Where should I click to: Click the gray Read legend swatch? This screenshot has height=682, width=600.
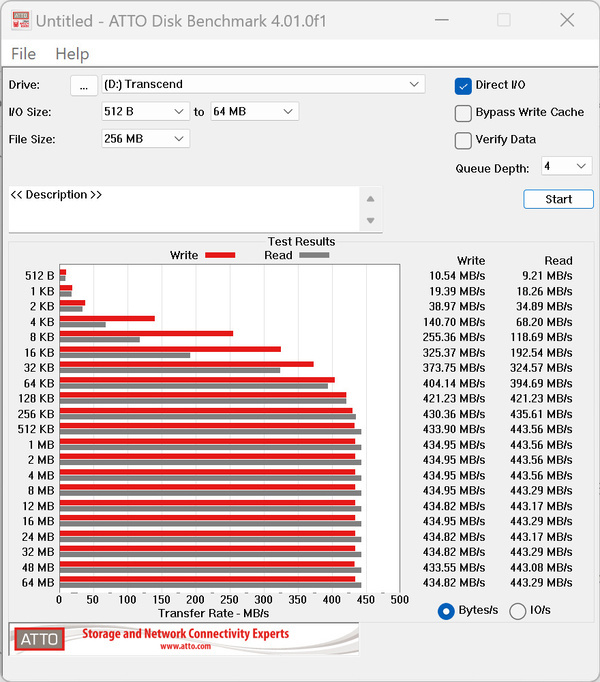pos(314,255)
